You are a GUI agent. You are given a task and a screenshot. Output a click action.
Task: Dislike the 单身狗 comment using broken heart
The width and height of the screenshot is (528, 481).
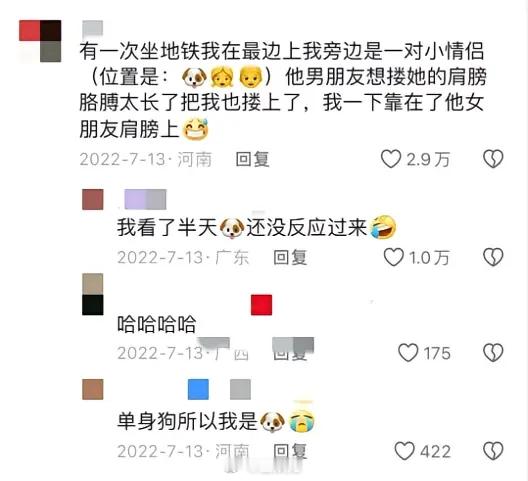[493, 451]
